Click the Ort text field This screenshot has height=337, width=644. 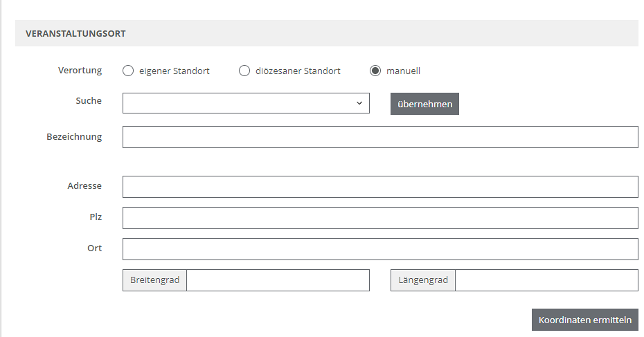379,249
